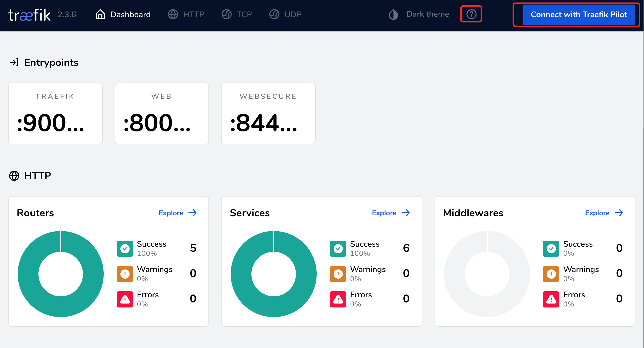Click Services Errors triangle icon

(338, 299)
